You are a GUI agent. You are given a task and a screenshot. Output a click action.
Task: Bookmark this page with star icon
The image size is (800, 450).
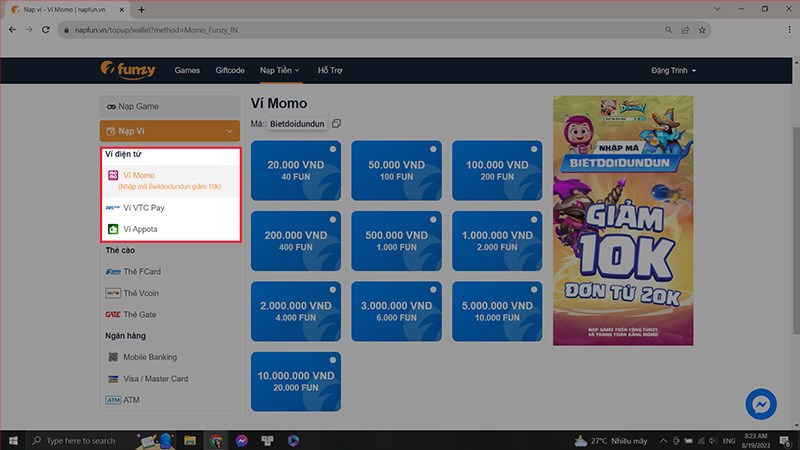[702, 30]
